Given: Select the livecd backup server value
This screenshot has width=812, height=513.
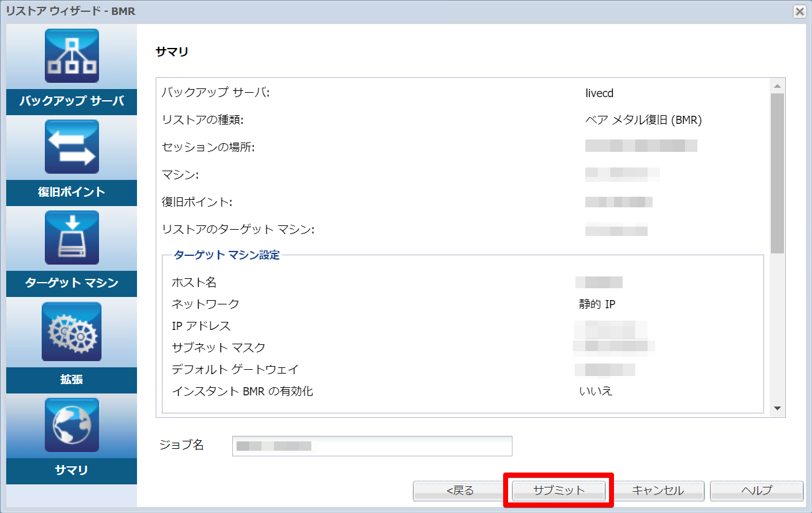Looking at the screenshot, I should point(600,93).
